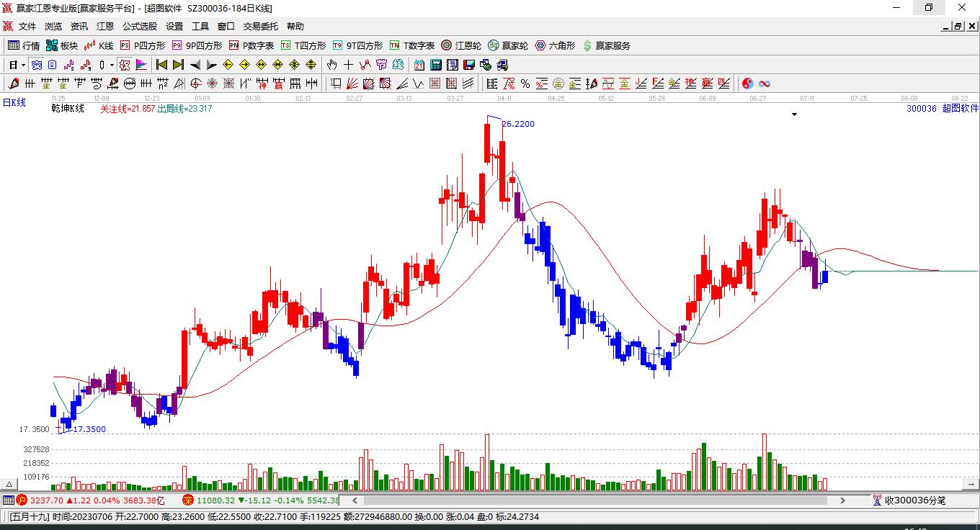The height and width of the screenshot is (530, 980).
Task: Click the percent (%) drawing tool
Action: click(525, 84)
